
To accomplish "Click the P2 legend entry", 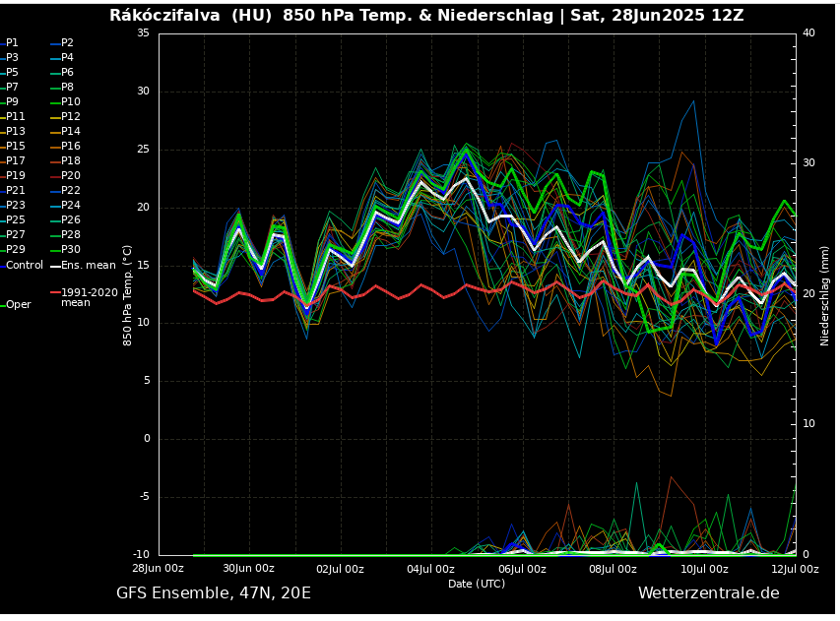I will point(67,43).
